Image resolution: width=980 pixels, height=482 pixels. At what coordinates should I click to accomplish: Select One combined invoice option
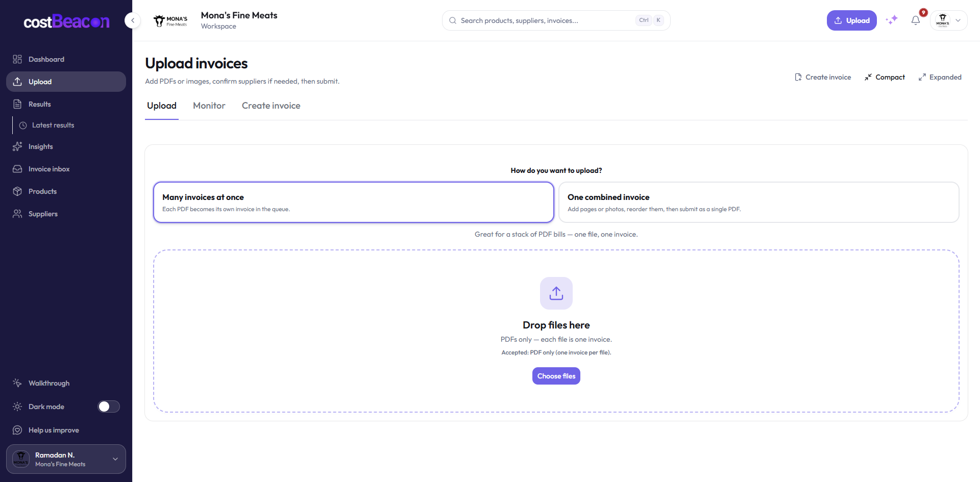point(759,202)
